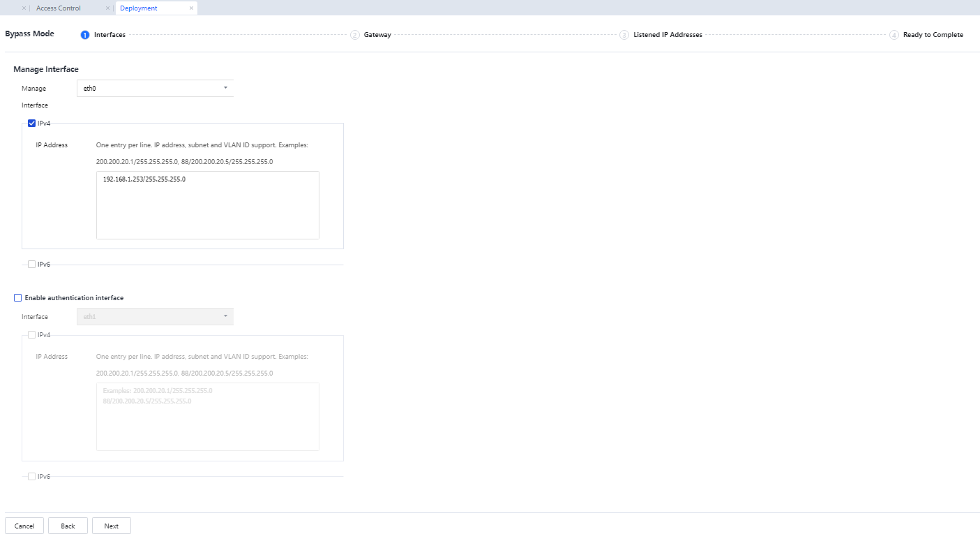Tick Enable authentication interface checkbox
The height and width of the screenshot is (541, 980).
pos(18,298)
